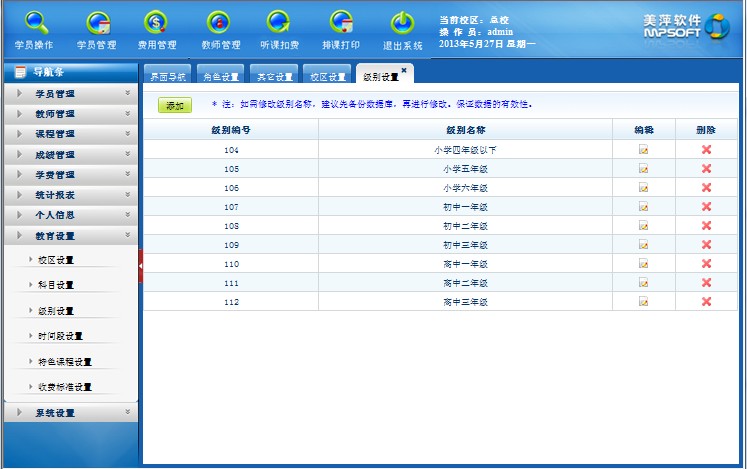Switch to the 角色设置 tab
Image resolution: width=747 pixels, height=469 pixels.
(x=220, y=77)
